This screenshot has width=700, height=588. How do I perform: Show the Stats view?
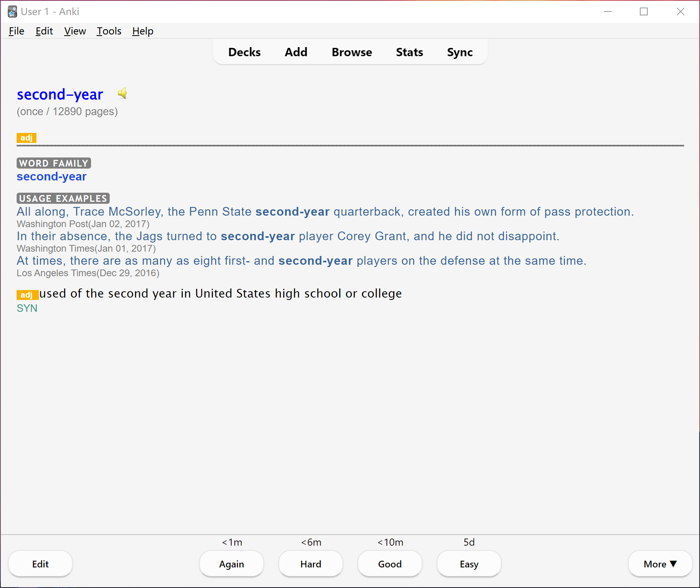click(409, 52)
